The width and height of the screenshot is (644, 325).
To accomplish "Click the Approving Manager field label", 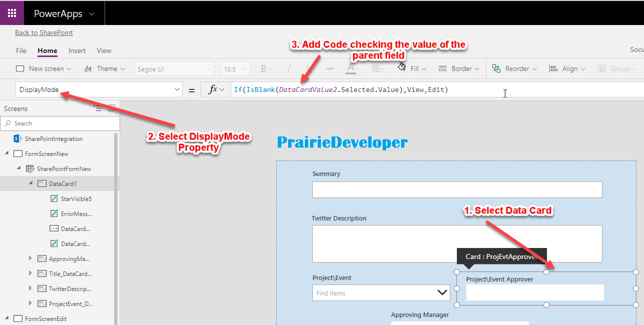I will coord(420,314).
